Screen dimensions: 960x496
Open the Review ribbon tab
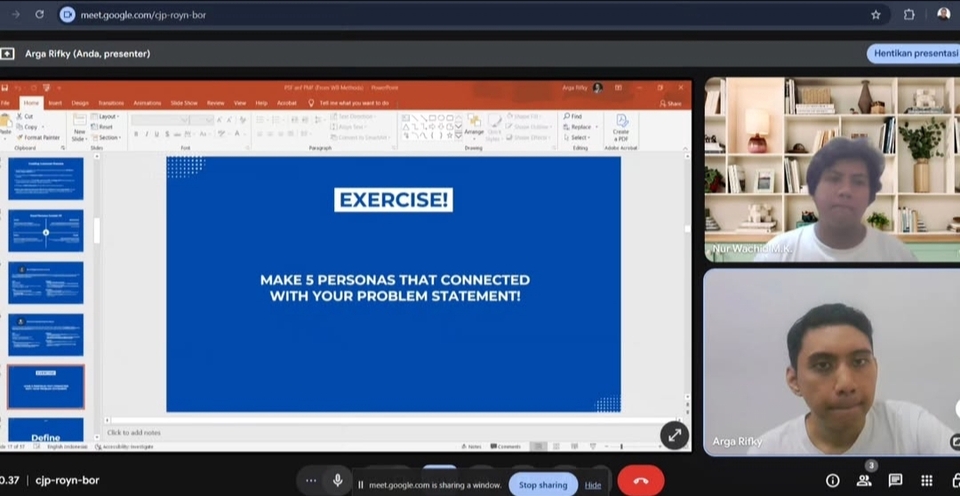point(216,103)
